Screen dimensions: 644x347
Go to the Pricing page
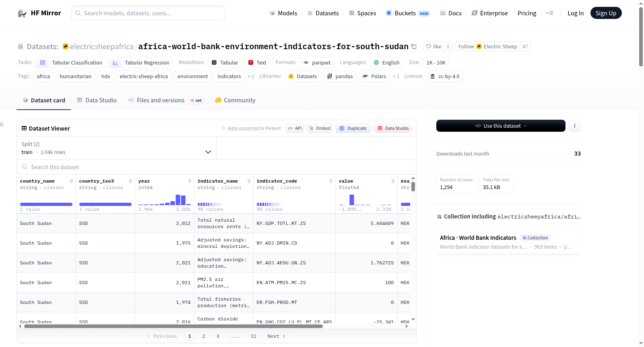(x=527, y=13)
